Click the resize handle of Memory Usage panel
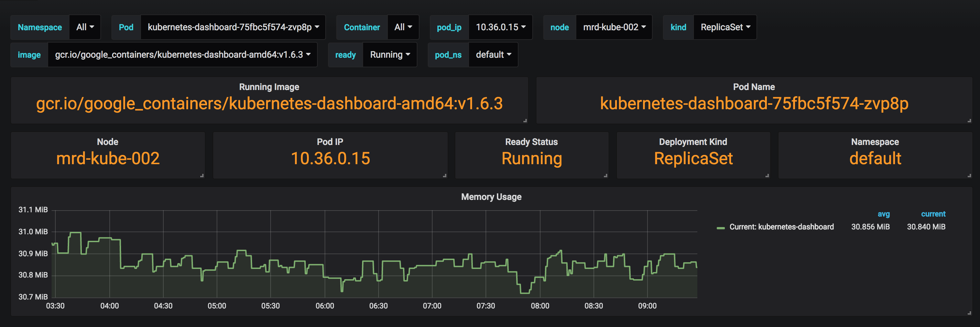 pyautogui.click(x=969, y=313)
